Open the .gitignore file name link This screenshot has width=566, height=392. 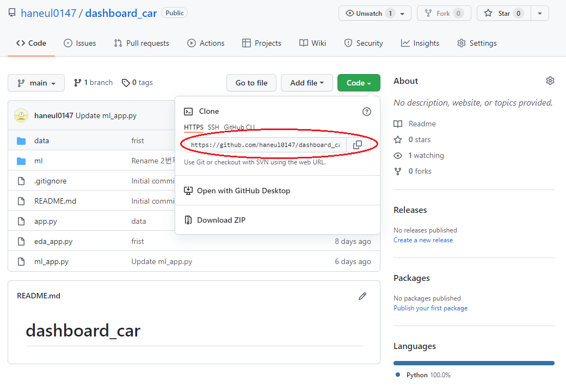[50, 181]
